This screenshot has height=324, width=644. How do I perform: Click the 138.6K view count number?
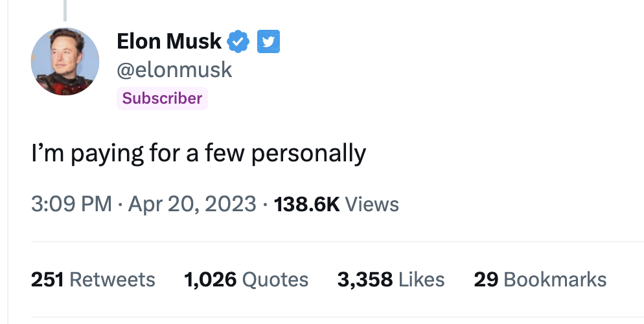click(x=307, y=204)
